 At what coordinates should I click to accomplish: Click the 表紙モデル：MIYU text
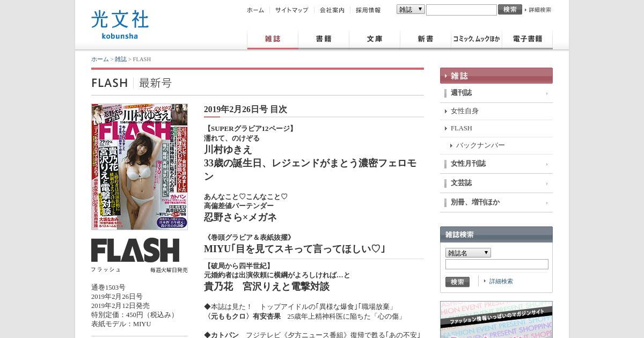click(x=121, y=324)
